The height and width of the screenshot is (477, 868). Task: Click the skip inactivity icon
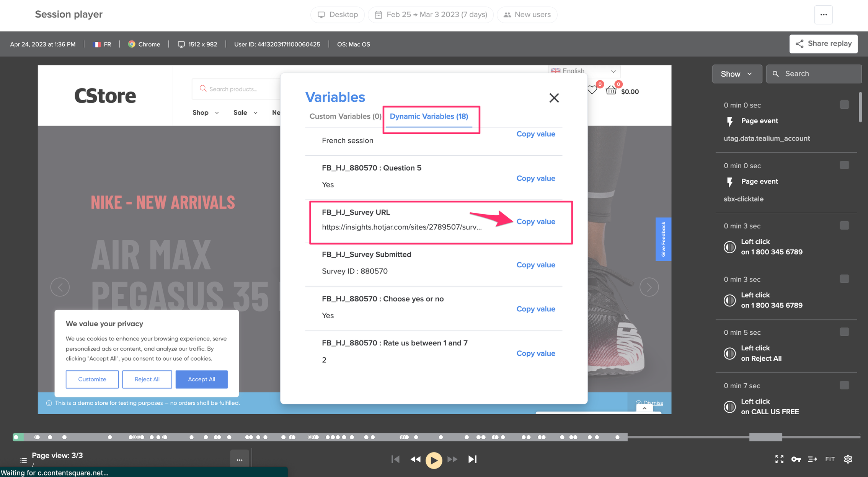[813, 459]
